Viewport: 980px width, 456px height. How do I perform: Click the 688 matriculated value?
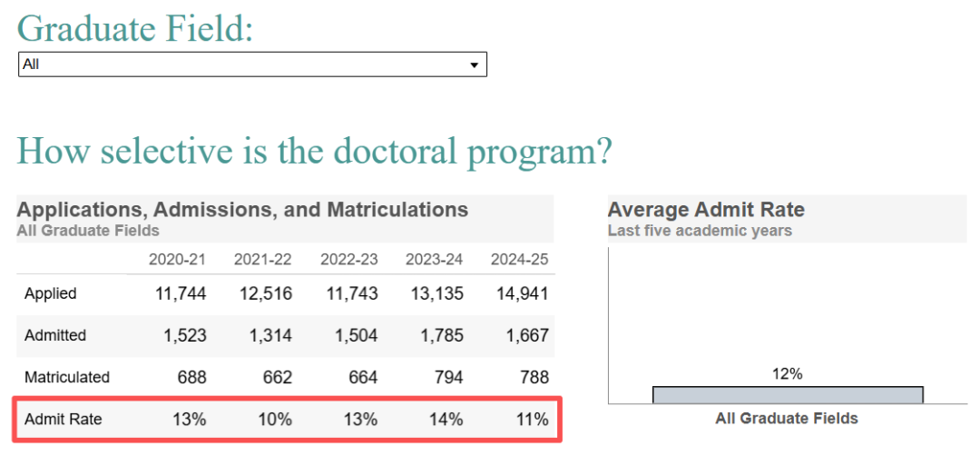[x=189, y=377]
